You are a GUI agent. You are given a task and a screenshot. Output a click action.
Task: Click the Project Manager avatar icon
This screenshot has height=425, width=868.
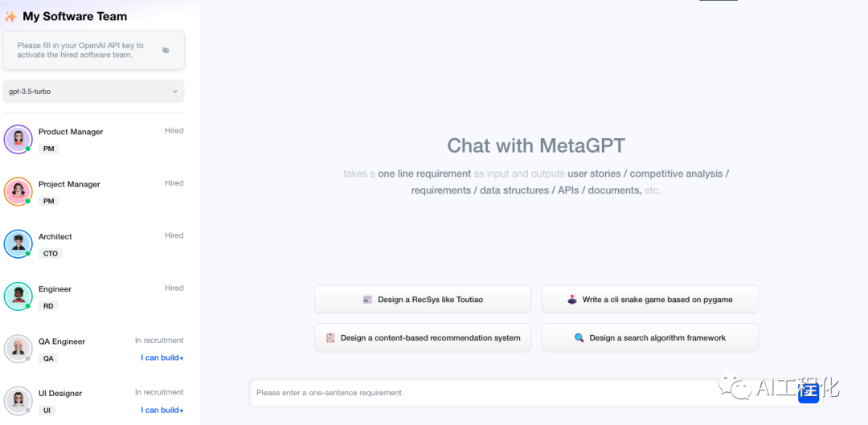tap(18, 191)
